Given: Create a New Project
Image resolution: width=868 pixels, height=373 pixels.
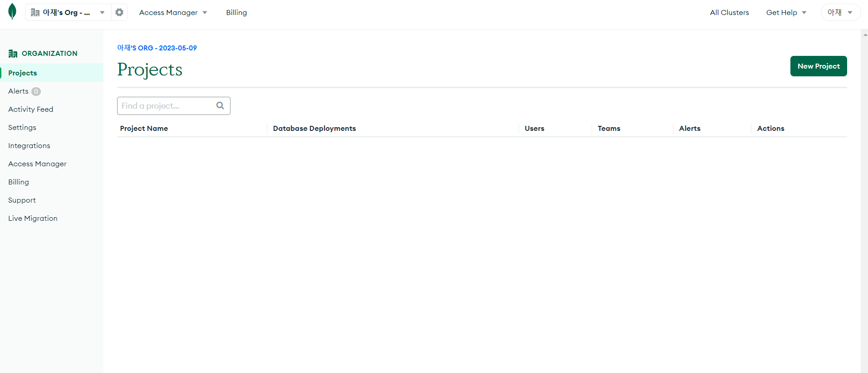Looking at the screenshot, I should click(x=819, y=66).
